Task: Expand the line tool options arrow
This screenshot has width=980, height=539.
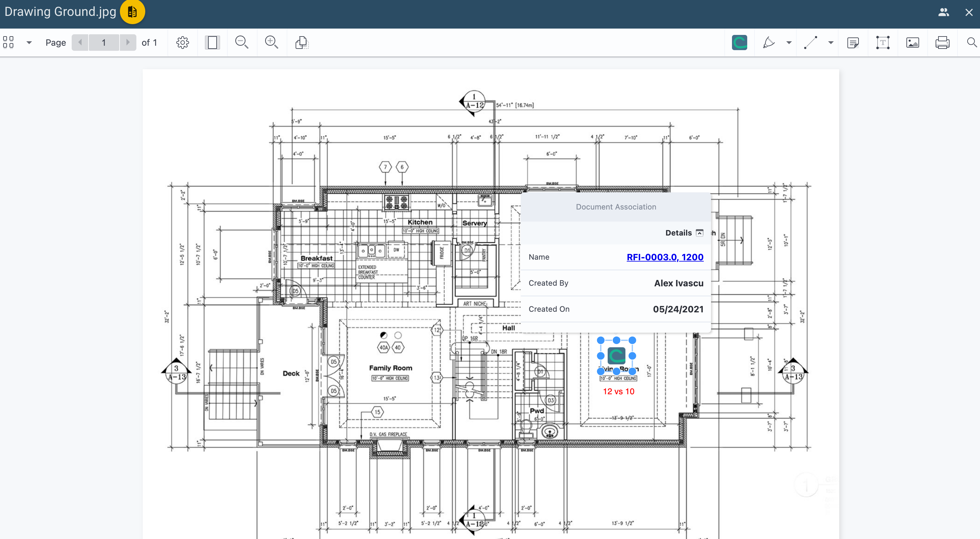Action: [x=829, y=43]
